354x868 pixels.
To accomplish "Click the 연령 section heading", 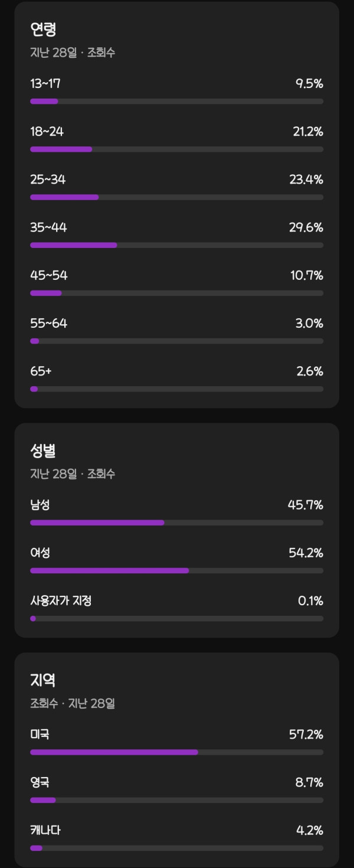I will pos(43,30).
